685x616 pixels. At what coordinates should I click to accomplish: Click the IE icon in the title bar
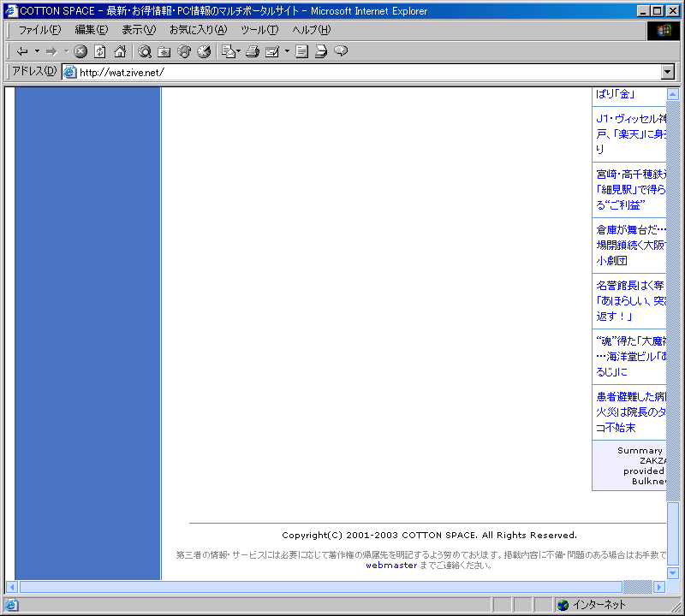coord(11,10)
